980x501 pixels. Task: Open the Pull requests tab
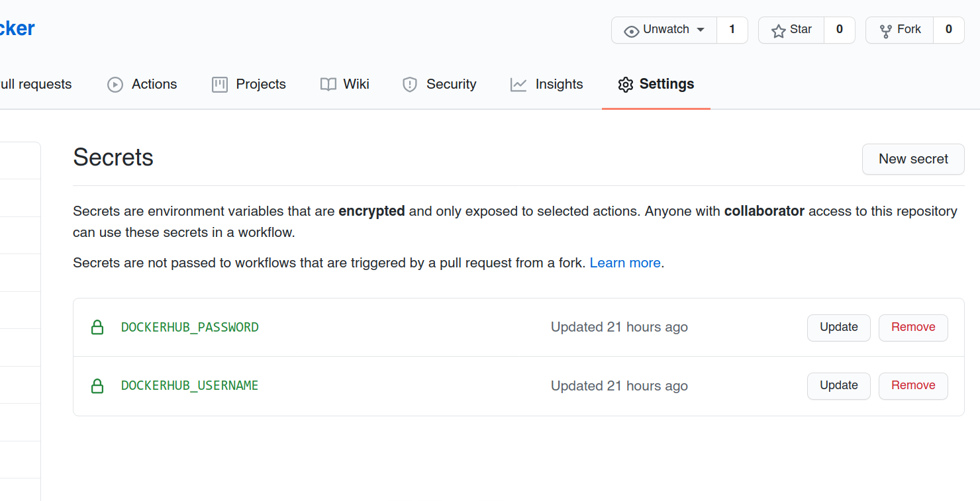pyautogui.click(x=36, y=85)
